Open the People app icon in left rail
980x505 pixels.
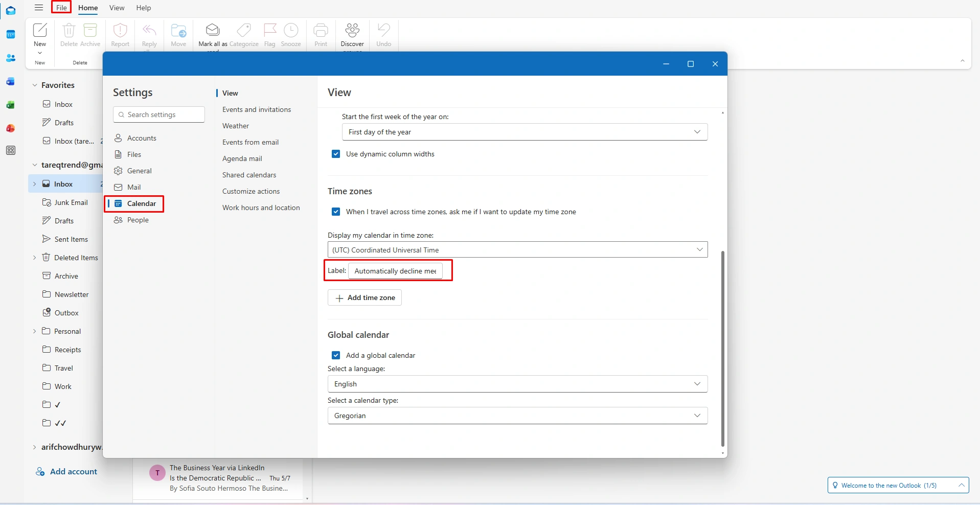(x=11, y=58)
